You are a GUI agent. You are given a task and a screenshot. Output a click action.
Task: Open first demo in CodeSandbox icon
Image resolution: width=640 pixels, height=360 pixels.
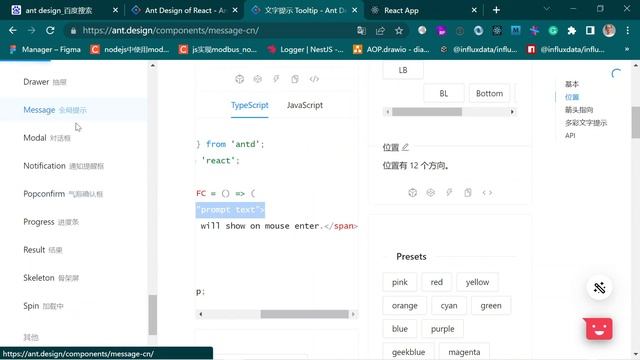240,79
